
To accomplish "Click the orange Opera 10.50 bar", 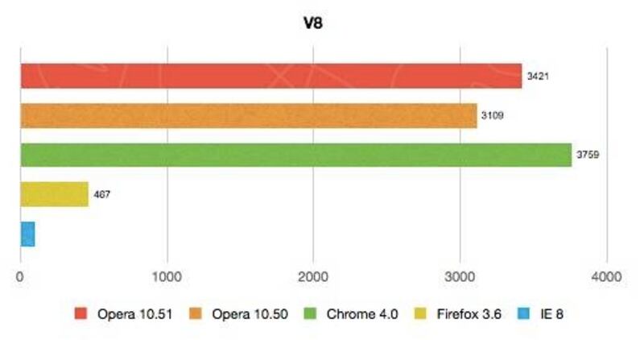I will coord(248,115).
